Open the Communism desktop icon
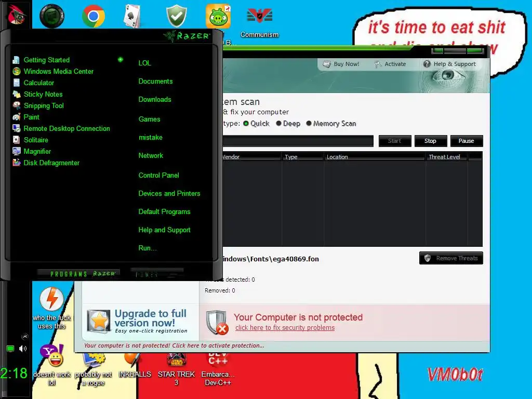The image size is (532, 399). (260, 21)
